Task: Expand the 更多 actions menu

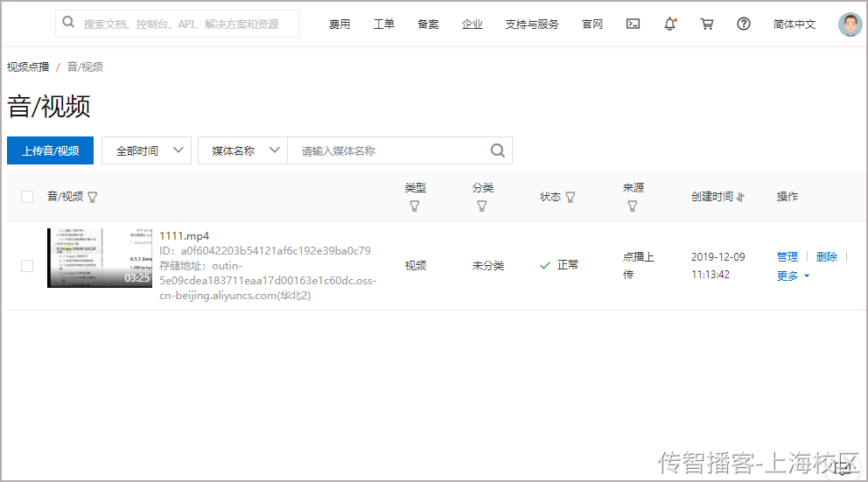Action: (x=793, y=276)
